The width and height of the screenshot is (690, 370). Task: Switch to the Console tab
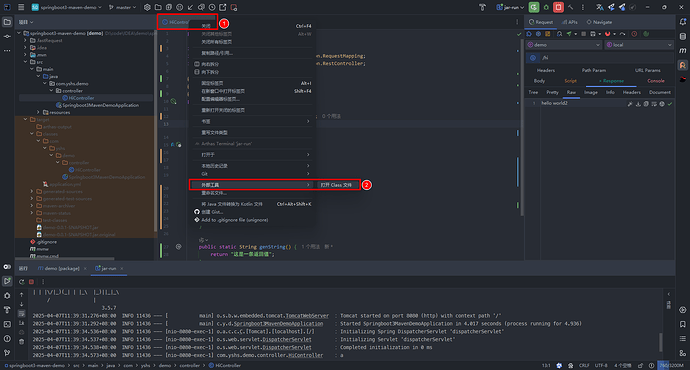click(x=656, y=81)
